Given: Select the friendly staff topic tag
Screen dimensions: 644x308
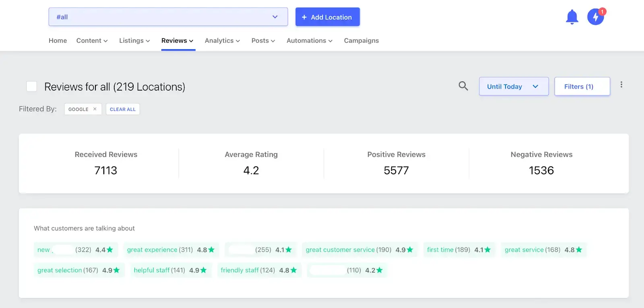Looking at the screenshot, I should pyautogui.click(x=259, y=270).
